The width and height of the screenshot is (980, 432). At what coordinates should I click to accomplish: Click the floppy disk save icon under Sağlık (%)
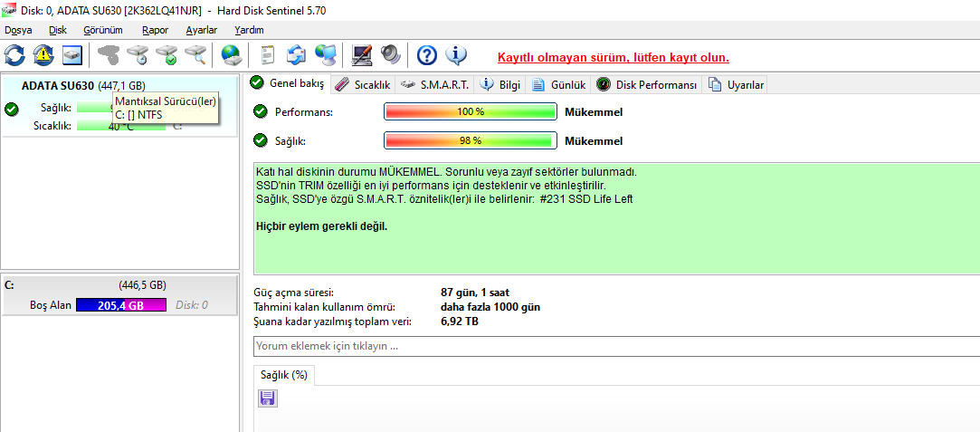[x=268, y=398]
